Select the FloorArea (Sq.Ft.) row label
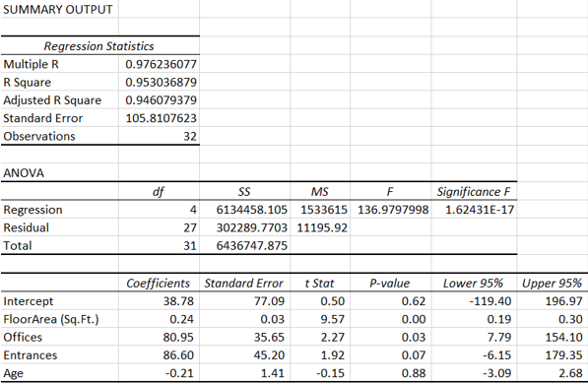588x383 pixels. pos(51,319)
